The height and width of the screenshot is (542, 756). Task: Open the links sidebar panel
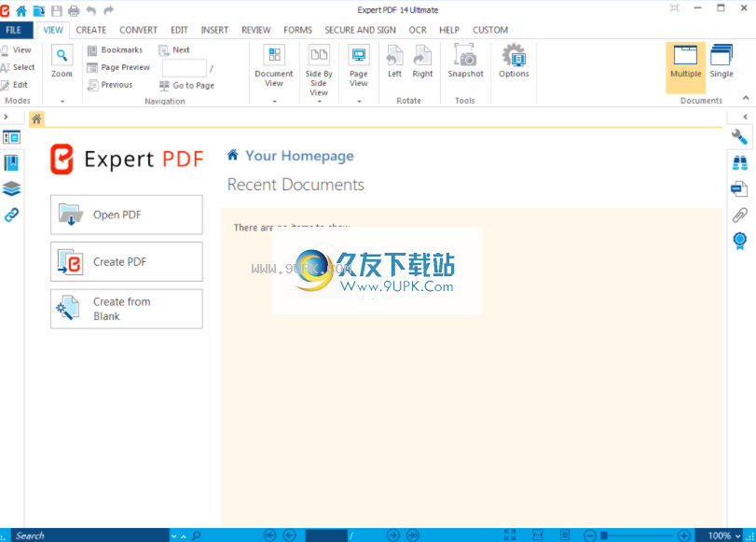[x=11, y=215]
